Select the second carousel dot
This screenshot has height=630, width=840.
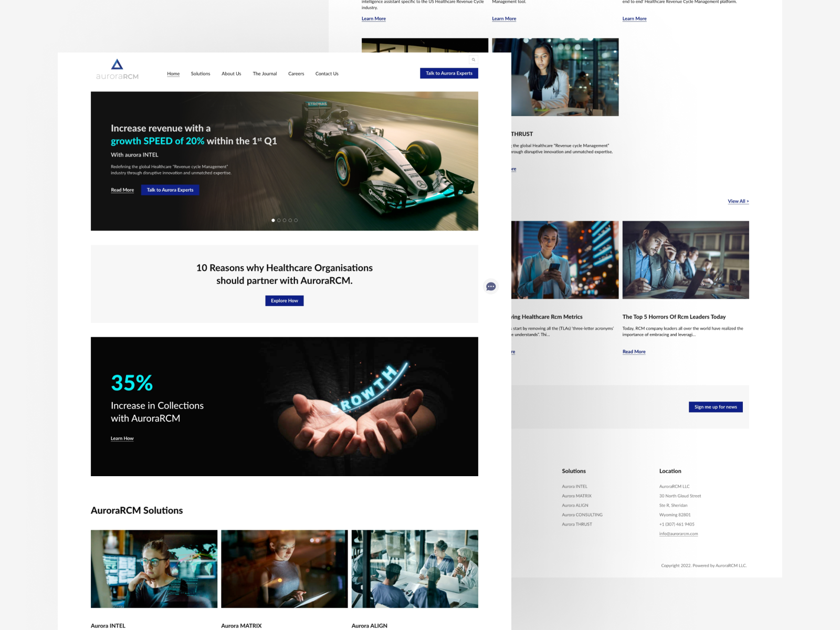click(x=279, y=220)
